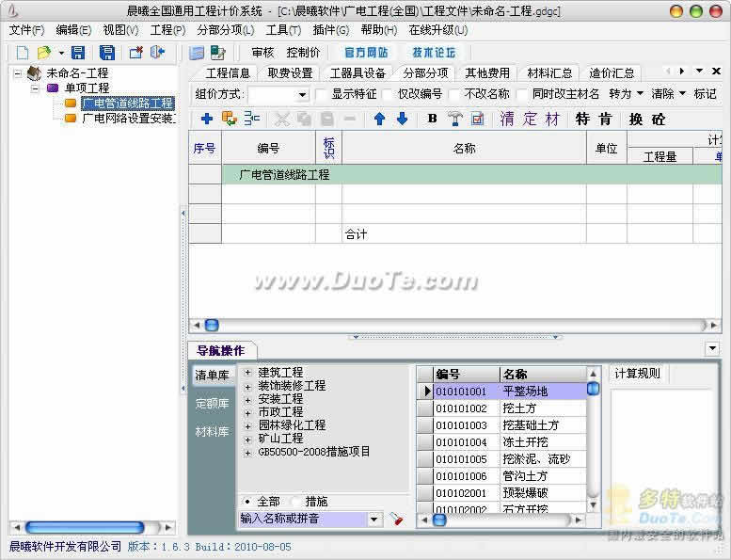
Task: Click the new file icon in toolbar
Action: click(x=23, y=53)
